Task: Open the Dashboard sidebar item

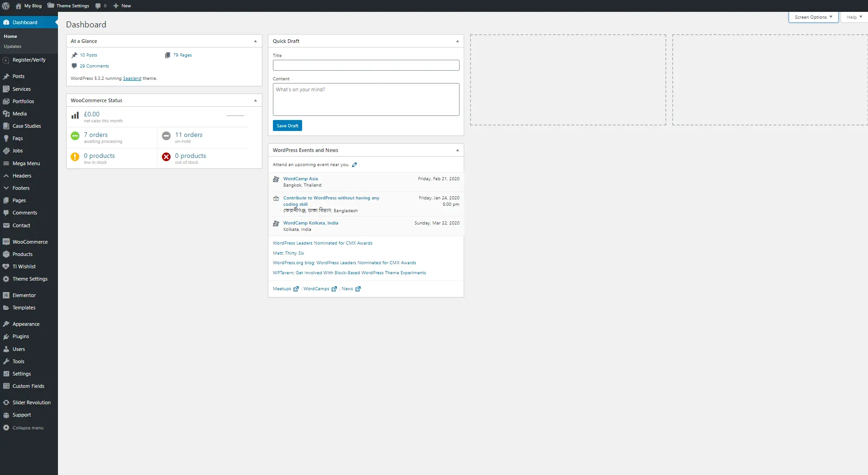Action: point(29,22)
